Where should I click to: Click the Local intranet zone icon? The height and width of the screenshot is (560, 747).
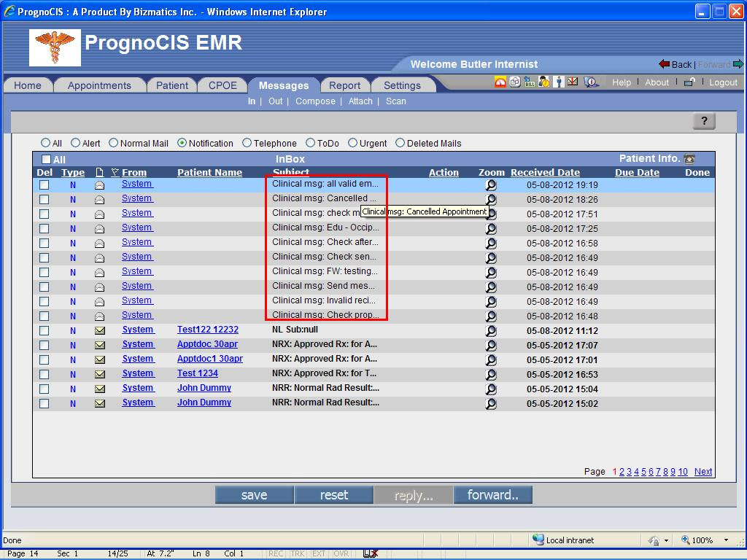[x=538, y=540]
